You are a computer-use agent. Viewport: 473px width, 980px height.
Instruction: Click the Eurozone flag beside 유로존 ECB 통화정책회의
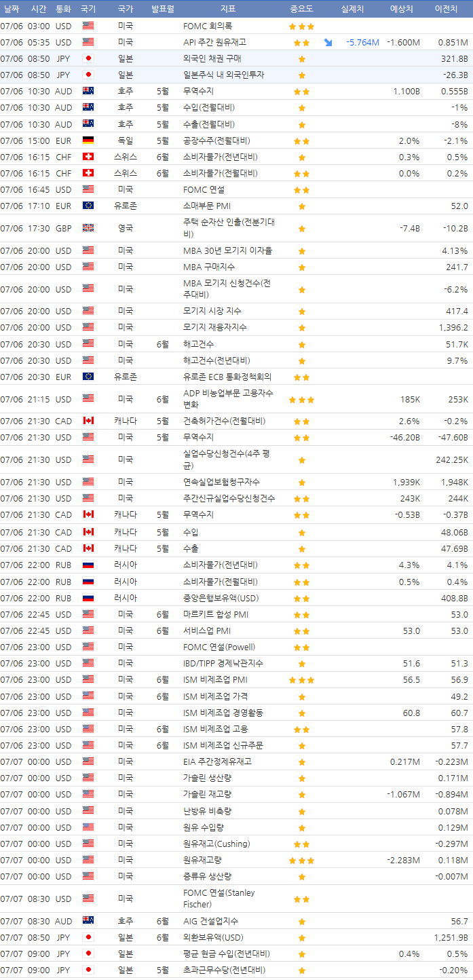click(x=88, y=377)
